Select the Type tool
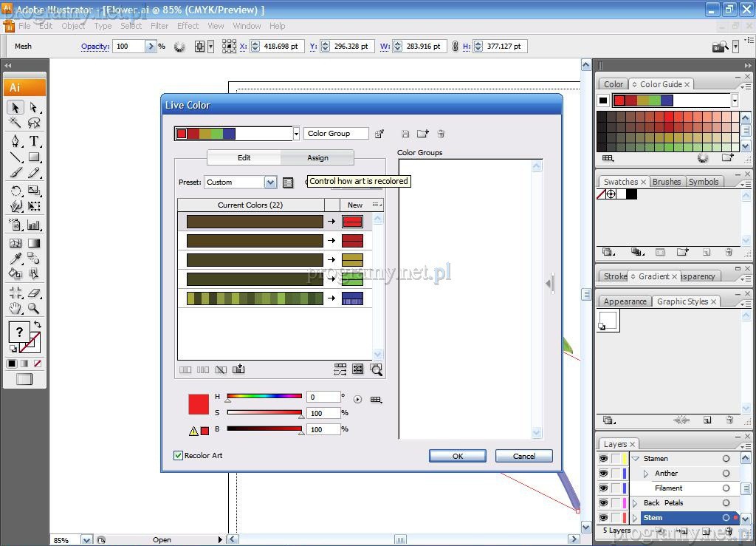Screen dimensions: 756x546 click(x=34, y=141)
